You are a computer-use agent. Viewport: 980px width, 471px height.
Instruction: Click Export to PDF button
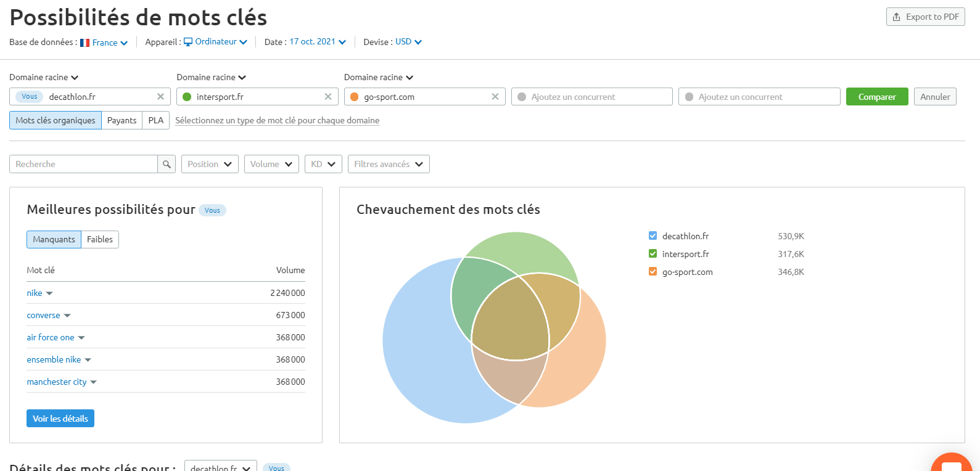(926, 17)
